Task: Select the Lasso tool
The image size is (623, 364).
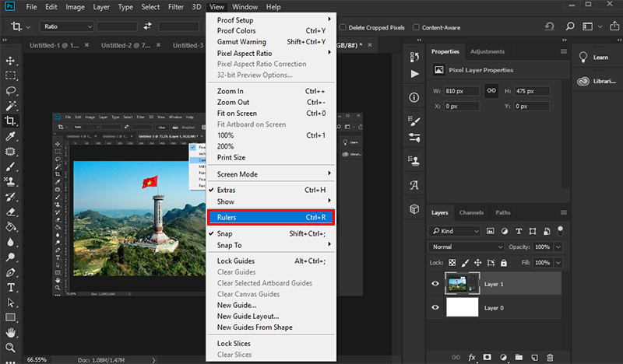Action: [x=10, y=91]
